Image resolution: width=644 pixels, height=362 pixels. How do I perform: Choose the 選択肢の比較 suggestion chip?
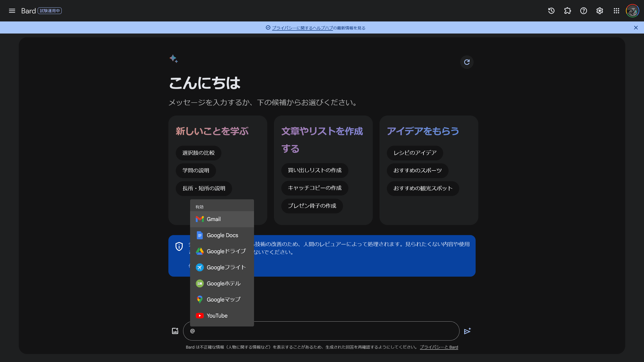pyautogui.click(x=199, y=153)
